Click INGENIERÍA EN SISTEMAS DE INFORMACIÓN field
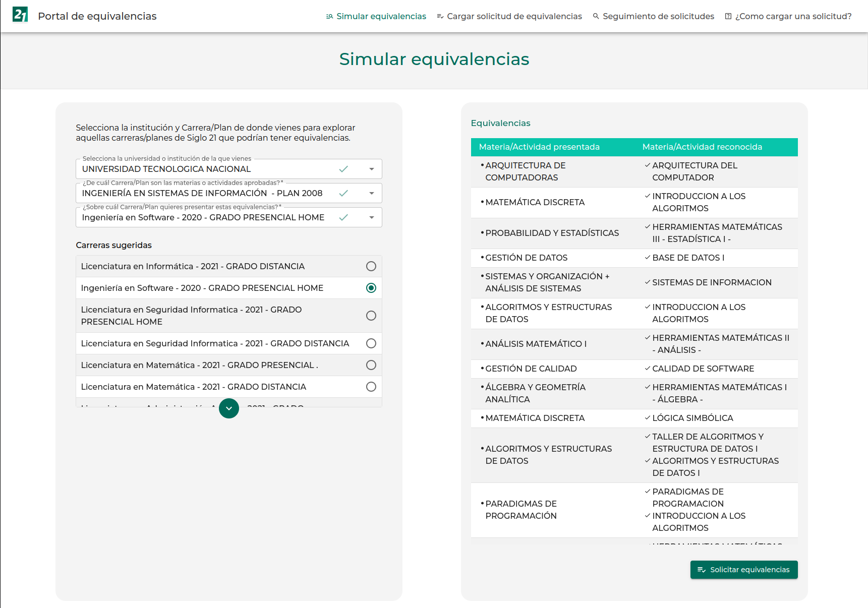Viewport: 868px width, 608px height. [229, 193]
